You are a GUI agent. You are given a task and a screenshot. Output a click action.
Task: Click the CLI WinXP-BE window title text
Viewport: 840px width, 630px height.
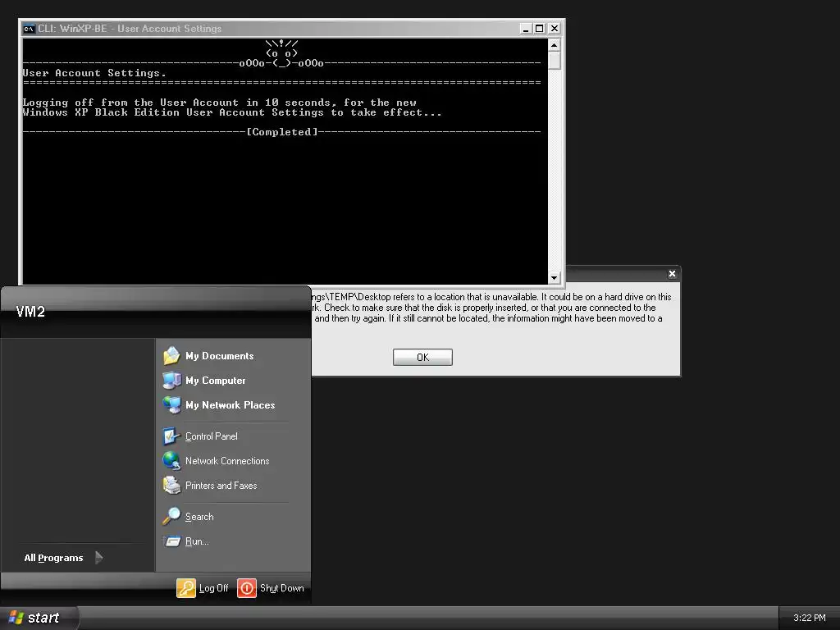tap(130, 29)
